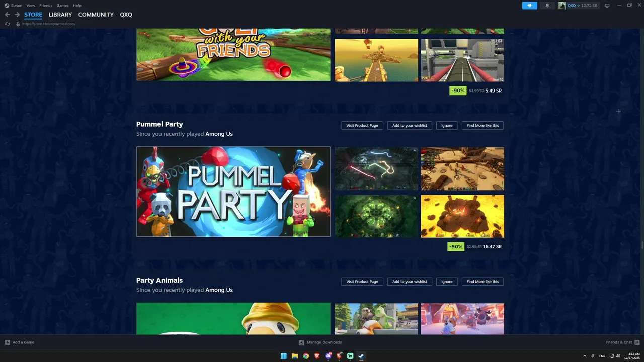Open Pummel Party green glowing screenshot
The width and height of the screenshot is (644, 362).
coord(376,216)
